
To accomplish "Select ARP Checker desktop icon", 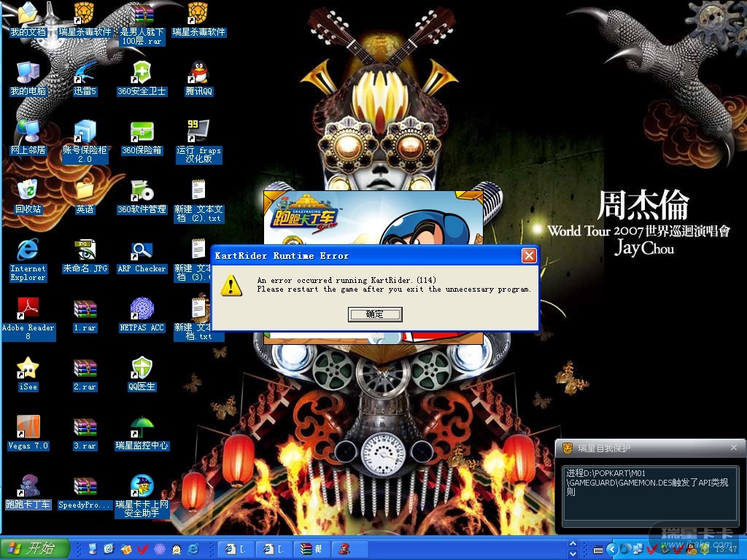I will tap(142, 256).
